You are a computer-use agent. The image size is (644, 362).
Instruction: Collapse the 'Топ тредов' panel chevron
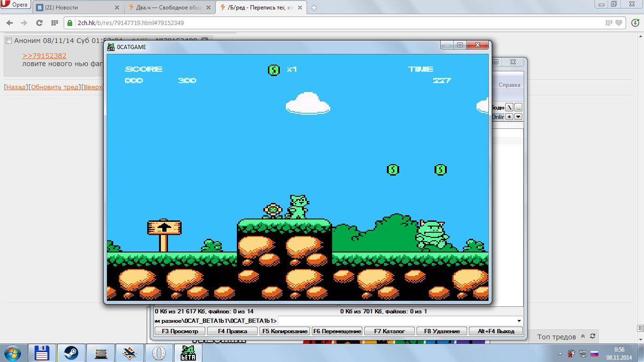coord(583,336)
